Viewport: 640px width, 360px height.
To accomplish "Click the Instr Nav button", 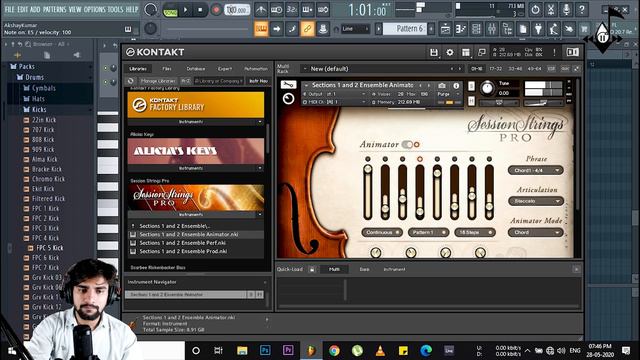I will coord(258,81).
